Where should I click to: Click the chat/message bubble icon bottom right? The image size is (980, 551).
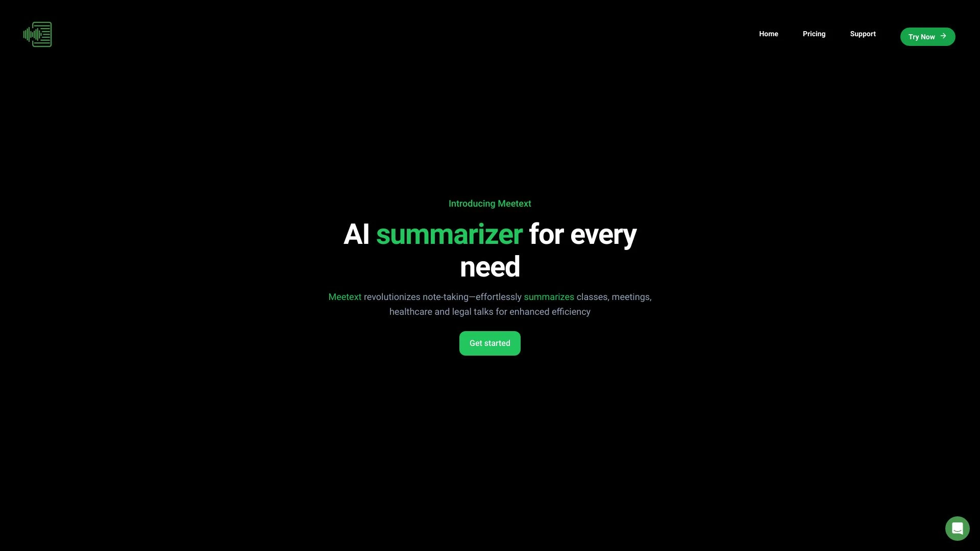pos(957,528)
